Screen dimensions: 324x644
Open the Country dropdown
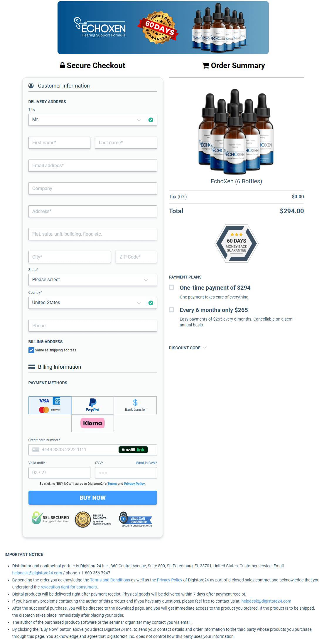(x=93, y=303)
